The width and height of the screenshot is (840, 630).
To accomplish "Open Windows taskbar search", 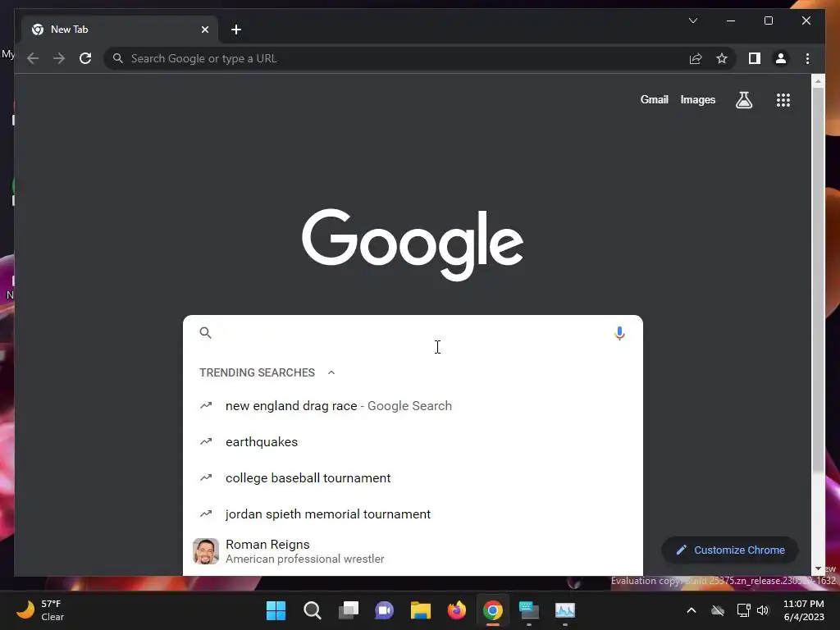I will [313, 610].
